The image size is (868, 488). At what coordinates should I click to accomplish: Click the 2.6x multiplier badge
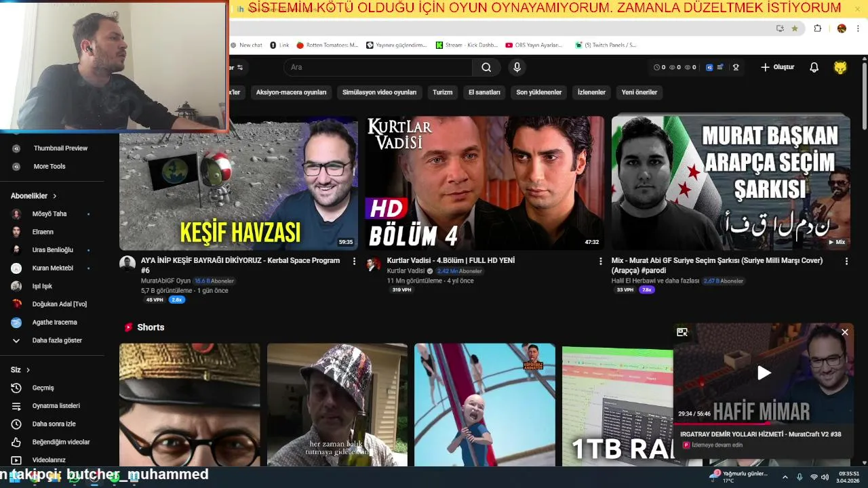[176, 300]
